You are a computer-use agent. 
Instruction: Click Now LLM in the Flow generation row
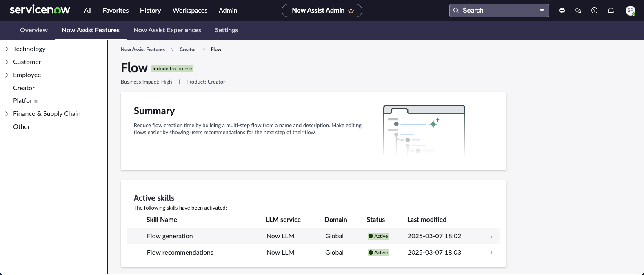tap(280, 236)
